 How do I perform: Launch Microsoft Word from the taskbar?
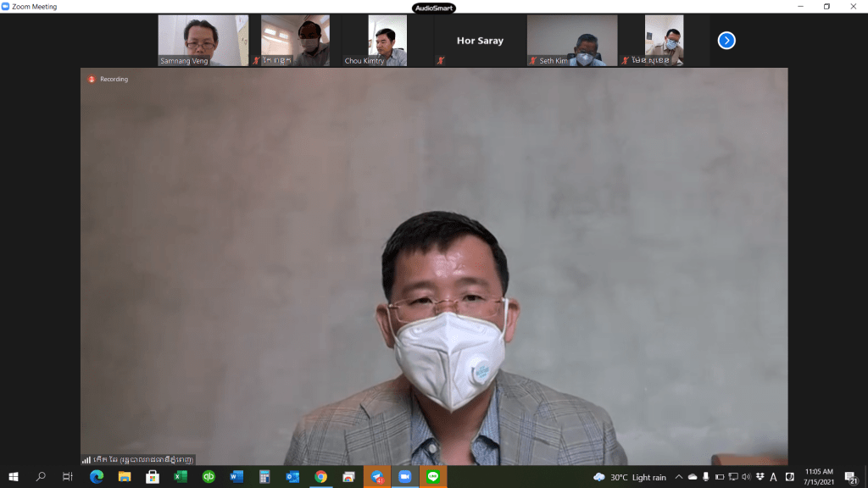point(236,477)
